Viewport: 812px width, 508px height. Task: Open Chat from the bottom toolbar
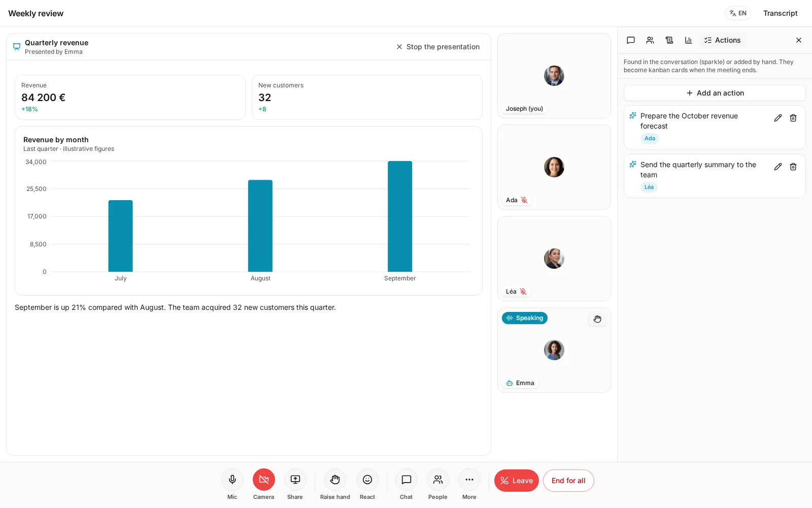(407, 480)
